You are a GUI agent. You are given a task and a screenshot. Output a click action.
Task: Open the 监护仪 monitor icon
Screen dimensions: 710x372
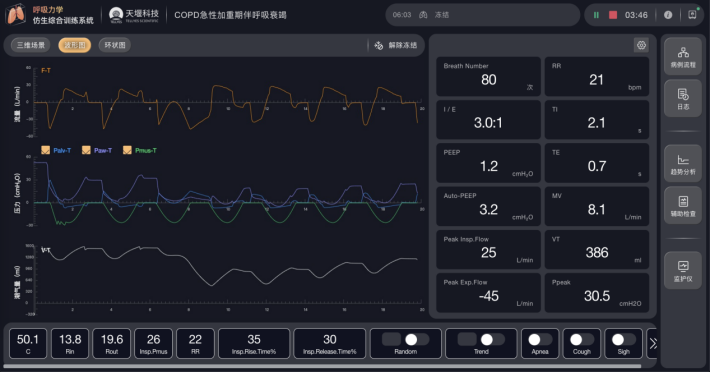point(683,270)
